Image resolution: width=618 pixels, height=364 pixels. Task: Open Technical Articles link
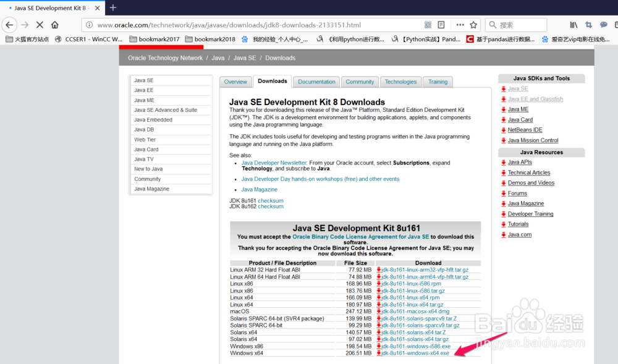(x=529, y=172)
